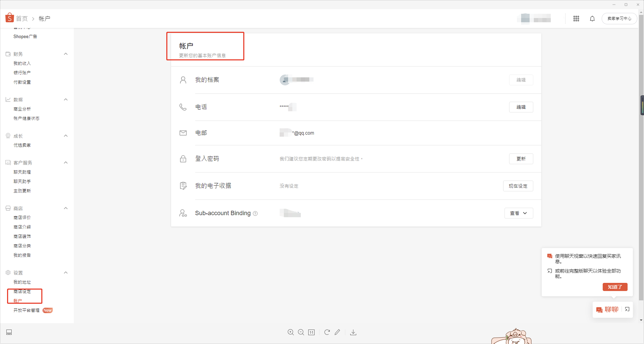Click the rotate icon in bottom toolbar

coord(327,332)
